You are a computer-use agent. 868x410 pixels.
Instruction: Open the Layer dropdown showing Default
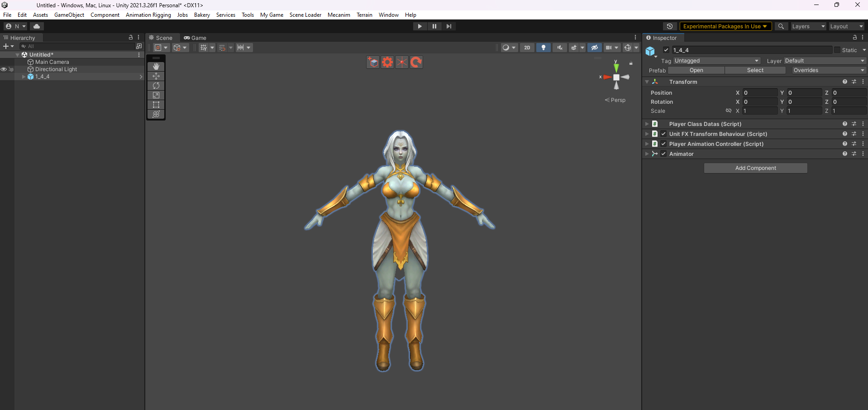[x=825, y=61]
